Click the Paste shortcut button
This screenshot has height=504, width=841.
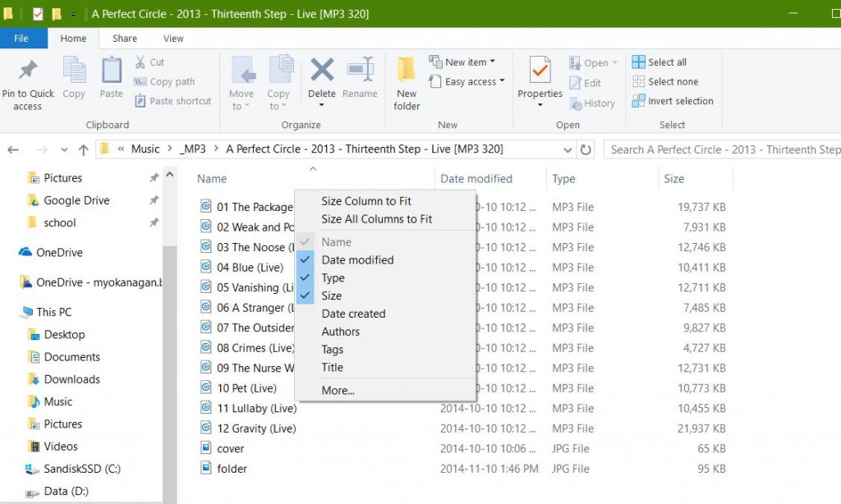coord(172,101)
